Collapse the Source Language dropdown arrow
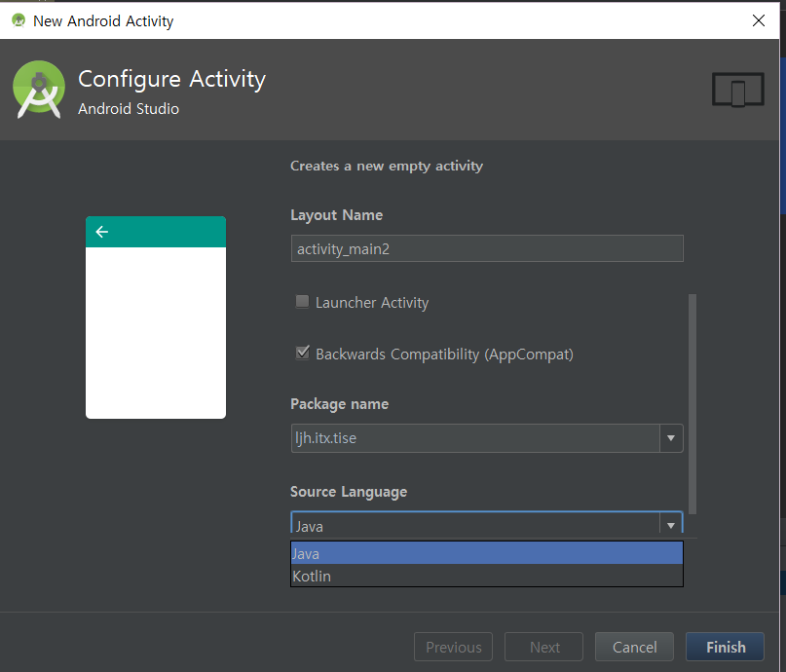 tap(671, 525)
